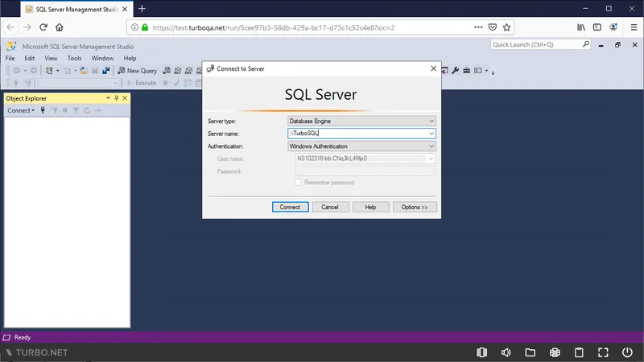Open the Window menu
Image resolution: width=644 pixels, height=362 pixels.
(x=102, y=58)
